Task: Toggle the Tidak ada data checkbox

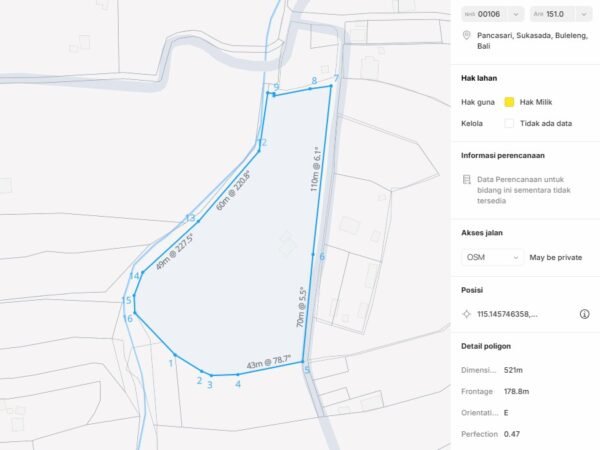Action: coord(509,124)
